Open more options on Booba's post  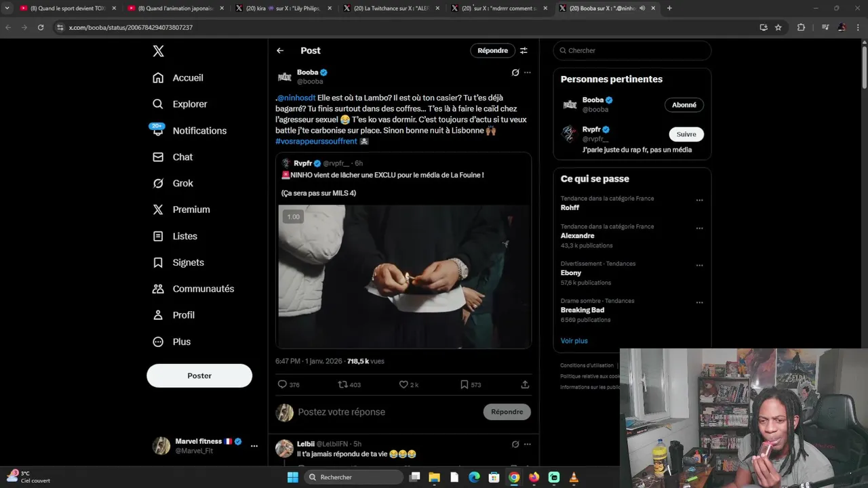point(528,73)
